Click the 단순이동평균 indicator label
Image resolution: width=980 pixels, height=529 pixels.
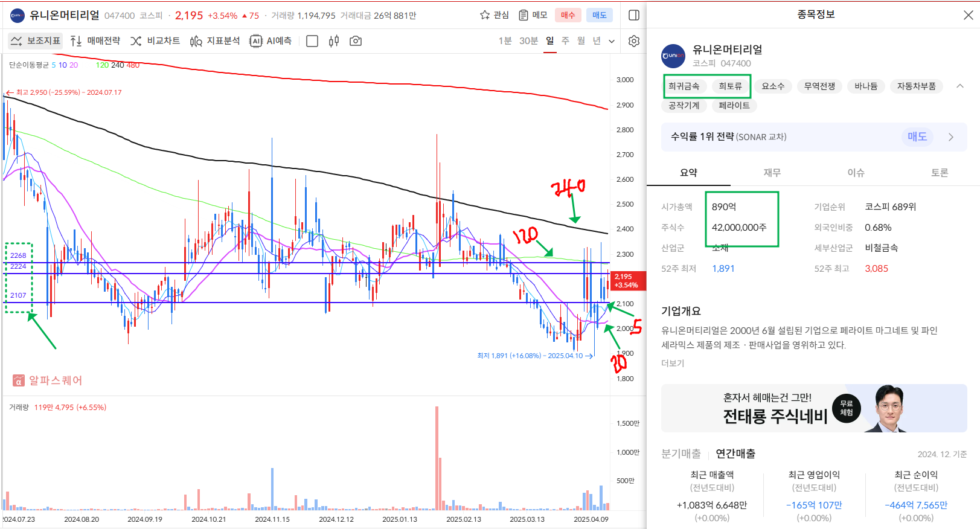tap(28, 65)
